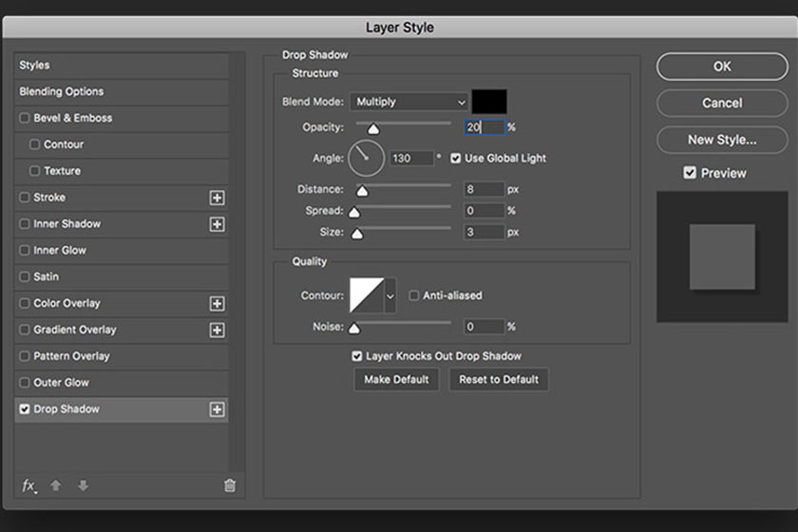Open the fx effects menu icon
This screenshot has width=798, height=532.
29,485
